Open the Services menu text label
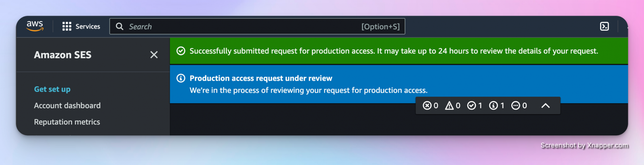Viewport: 644px width, 165px height. coord(88,26)
